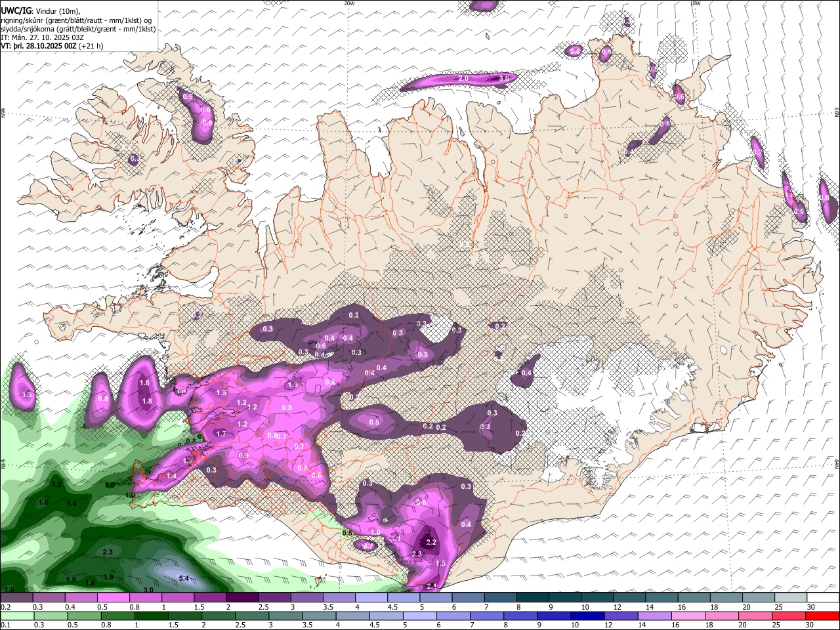Click the '2.1' value at the south coast
The height and width of the screenshot is (630, 840).
pyautogui.click(x=432, y=586)
